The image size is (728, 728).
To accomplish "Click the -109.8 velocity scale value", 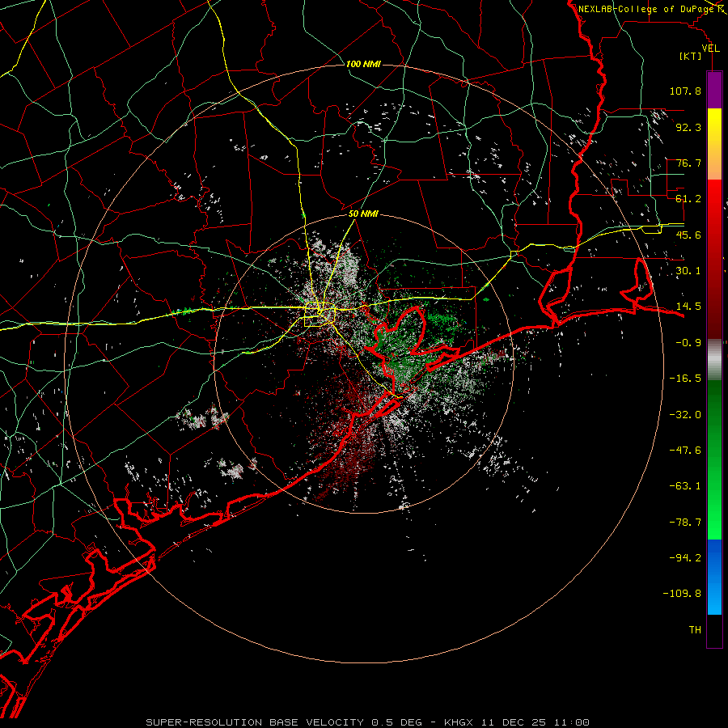I will [x=683, y=594].
